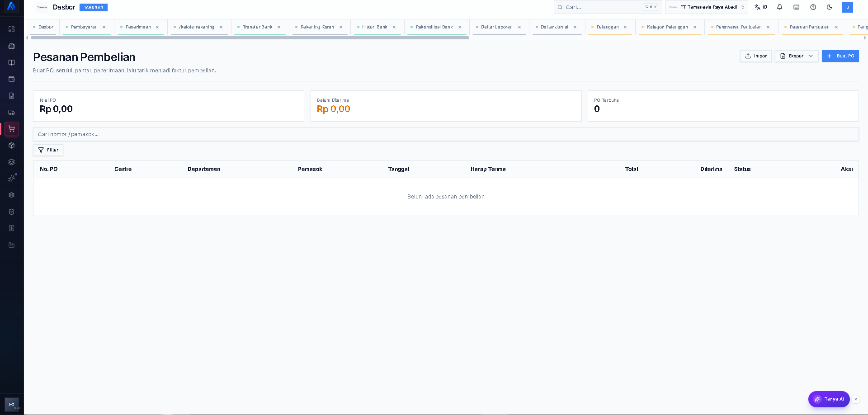Image resolution: width=868 pixels, height=415 pixels.
Task: Switch language using the ID toggle
Action: 761,7
